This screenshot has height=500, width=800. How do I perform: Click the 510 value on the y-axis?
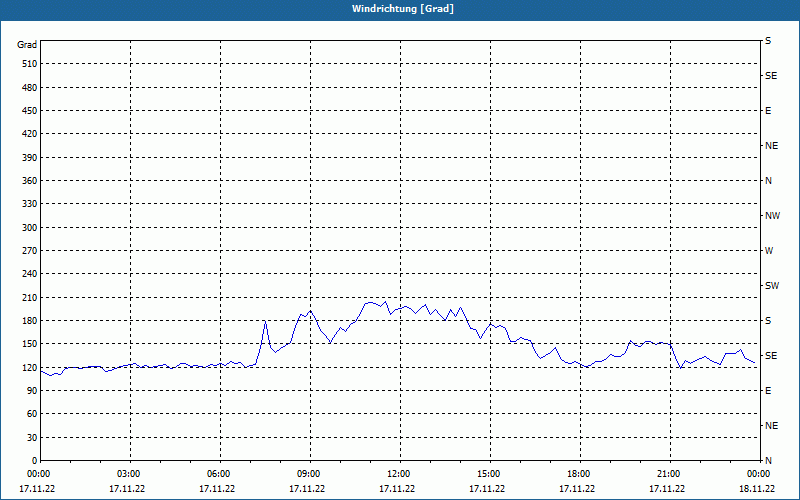30,64
